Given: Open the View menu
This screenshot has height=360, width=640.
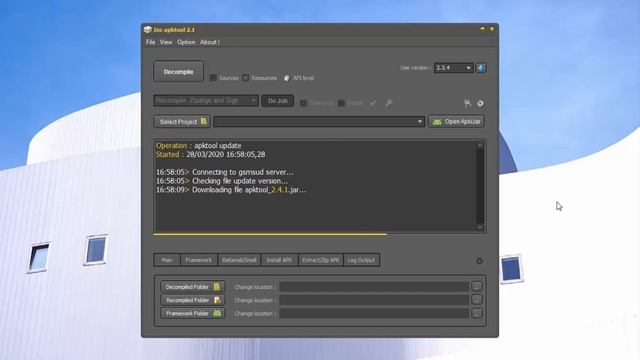Looking at the screenshot, I should pos(166,42).
